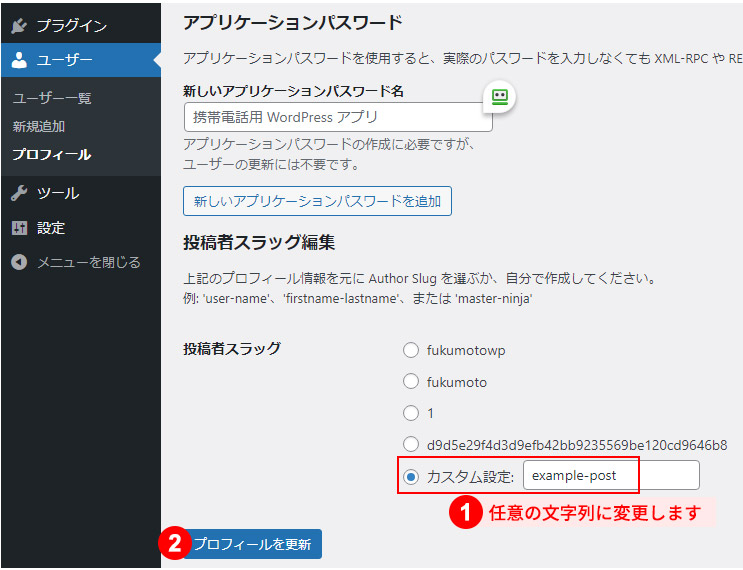Click the Plugins plug icon in sidebar
Screen dimensions: 743x570
point(19,26)
